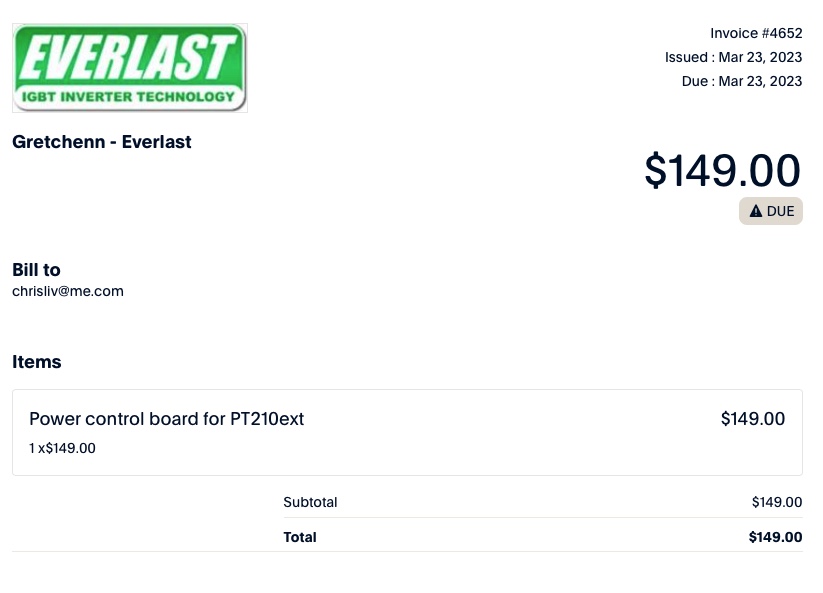The height and width of the screenshot is (593, 823).
Task: Click the bold Total amount $149.00
Action: 775,537
